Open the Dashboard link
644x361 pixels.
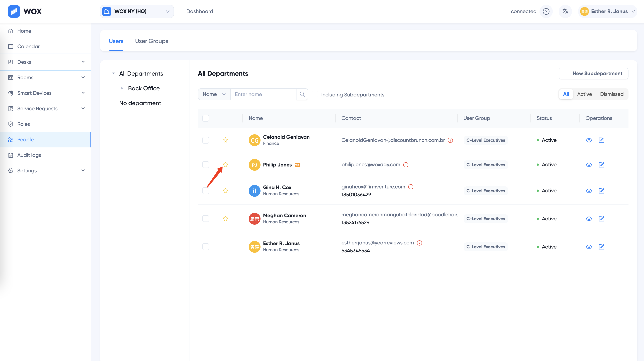pyautogui.click(x=200, y=11)
